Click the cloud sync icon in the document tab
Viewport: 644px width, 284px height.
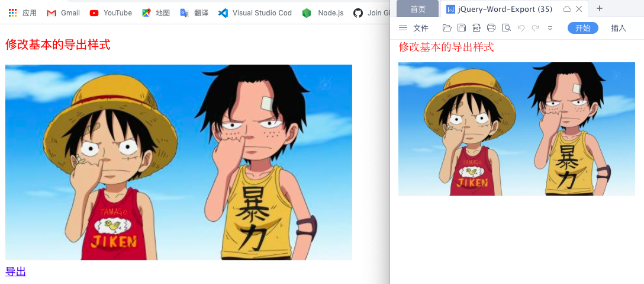[x=567, y=9]
